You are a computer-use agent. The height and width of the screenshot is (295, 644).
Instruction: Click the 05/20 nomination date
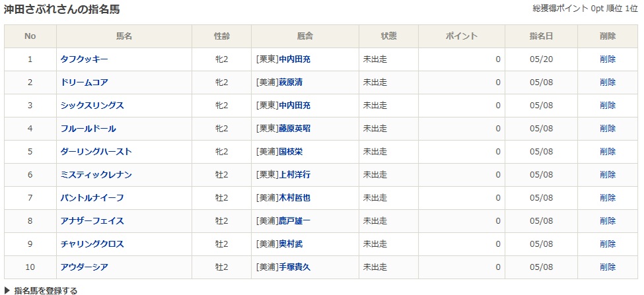[542, 59]
